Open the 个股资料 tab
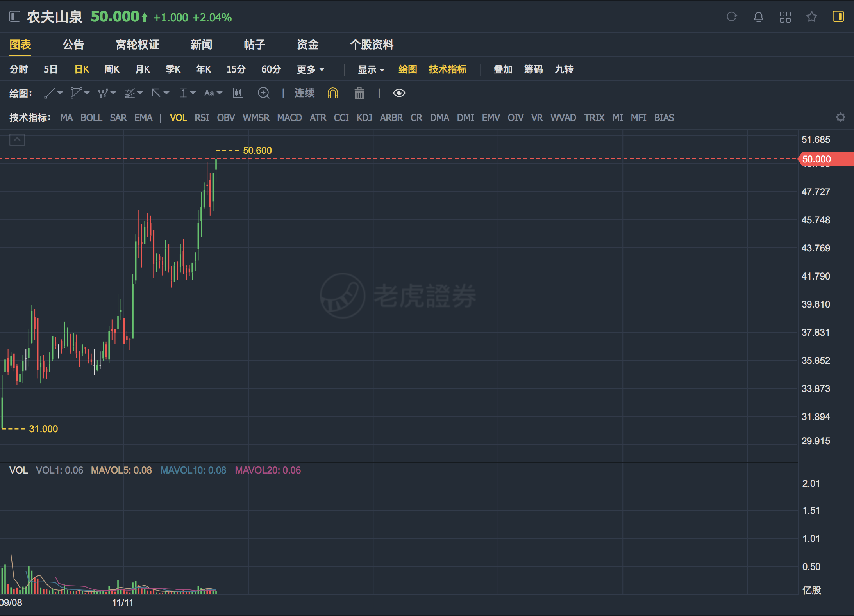The width and height of the screenshot is (854, 616). (372, 45)
